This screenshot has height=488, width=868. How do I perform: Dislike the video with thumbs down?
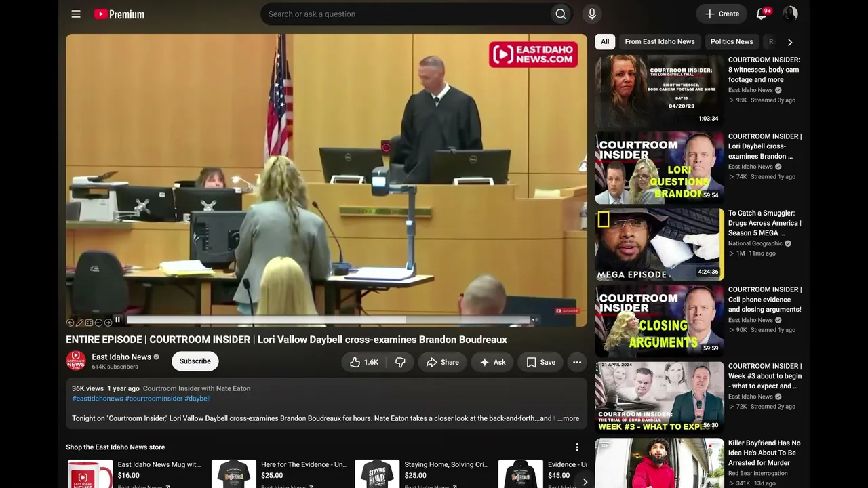(400, 362)
